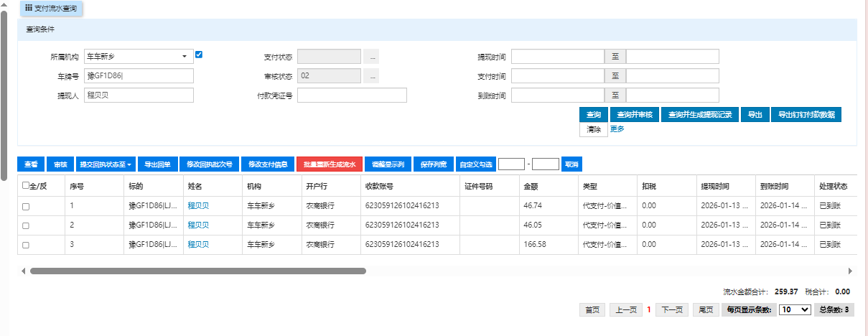This screenshot has height=336, width=868.
Task: Open the 每页显示条数 dropdown showing 10
Action: click(795, 309)
